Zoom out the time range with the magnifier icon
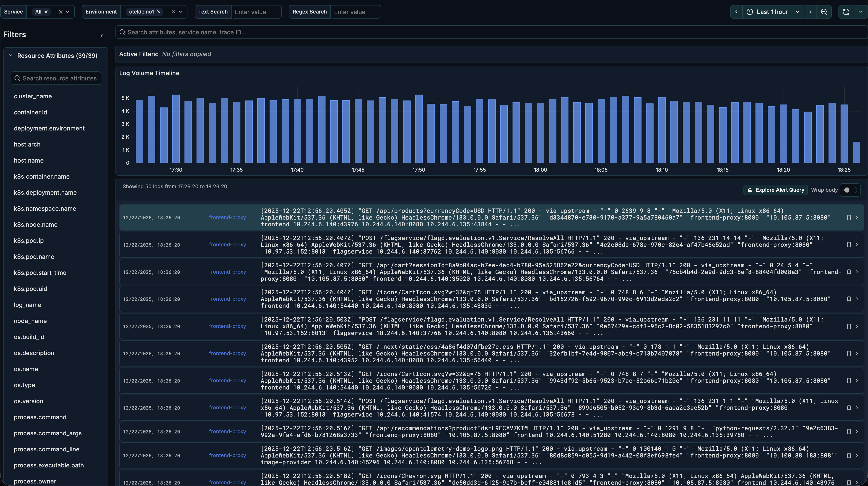Image resolution: width=868 pixels, height=486 pixels. (x=824, y=12)
